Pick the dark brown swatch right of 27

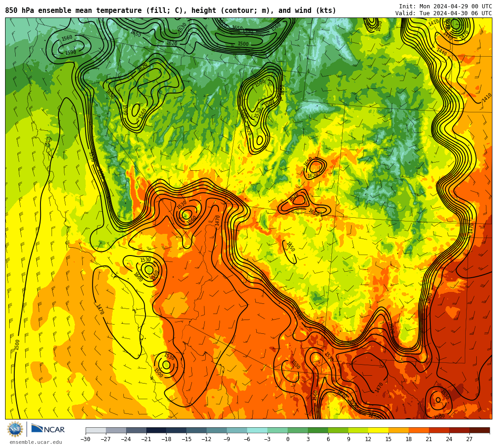point(480,430)
